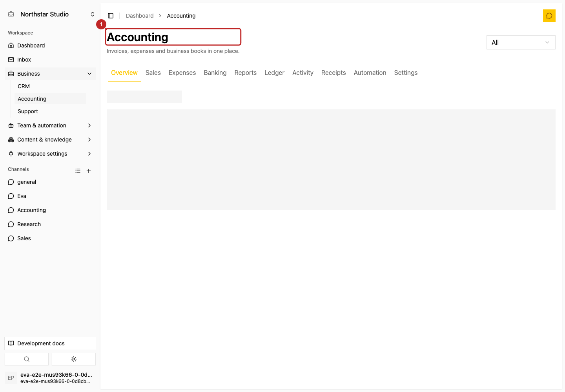Open the Eva channel
565x392 pixels.
click(x=50, y=196)
